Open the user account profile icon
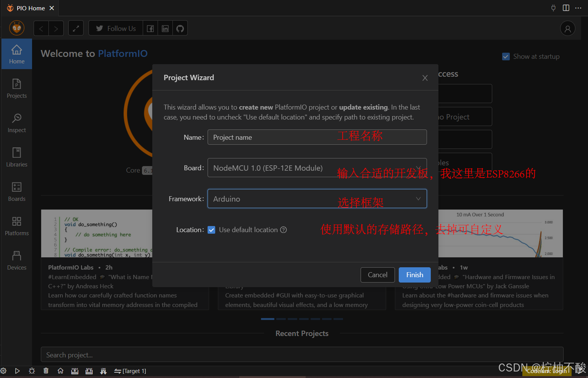Viewport: 588px width, 378px height. (x=568, y=29)
